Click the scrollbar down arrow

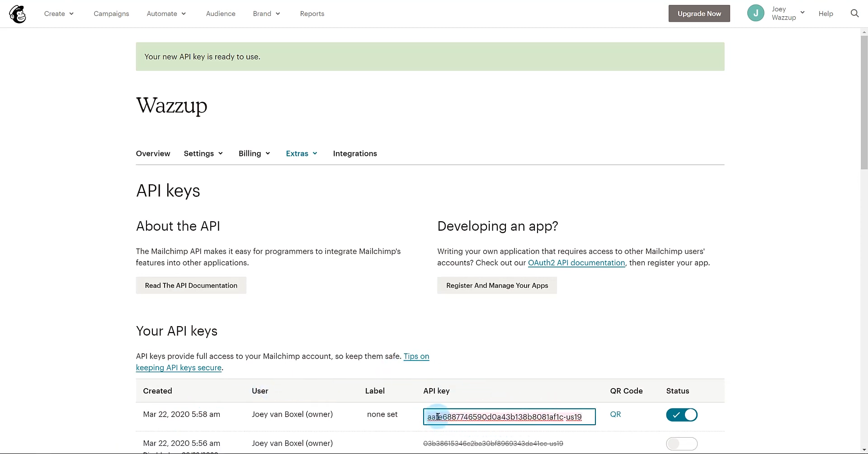click(864, 450)
